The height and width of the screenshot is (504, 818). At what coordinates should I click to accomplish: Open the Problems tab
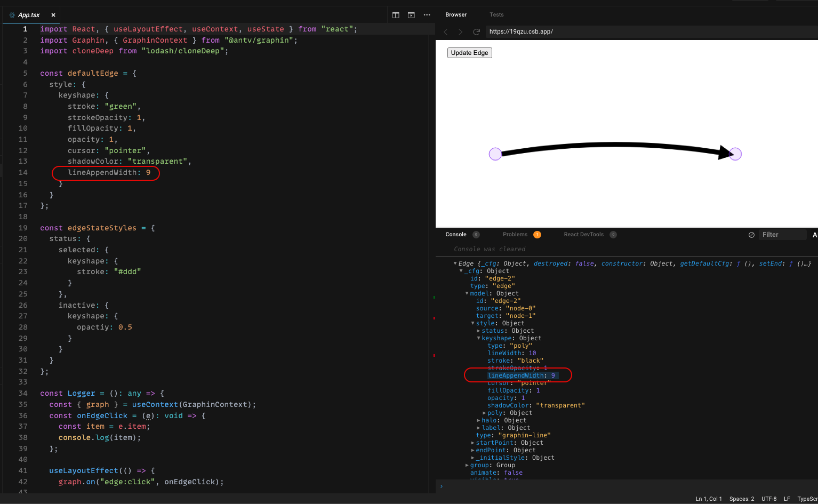pyautogui.click(x=515, y=235)
